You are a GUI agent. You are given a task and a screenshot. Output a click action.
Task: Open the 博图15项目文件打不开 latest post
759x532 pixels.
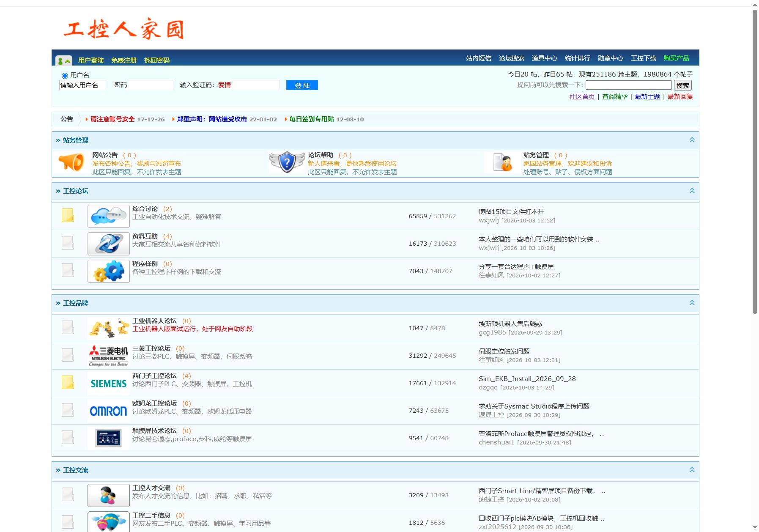pyautogui.click(x=511, y=212)
